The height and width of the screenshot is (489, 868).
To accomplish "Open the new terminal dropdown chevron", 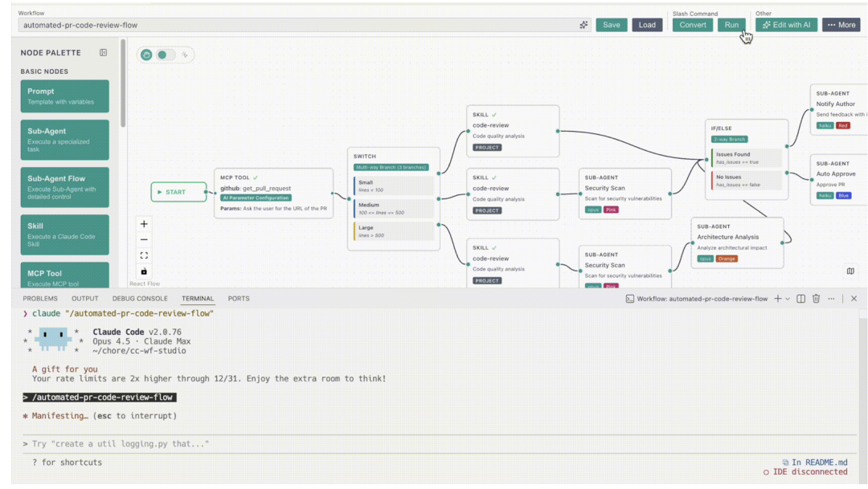I will 788,299.
